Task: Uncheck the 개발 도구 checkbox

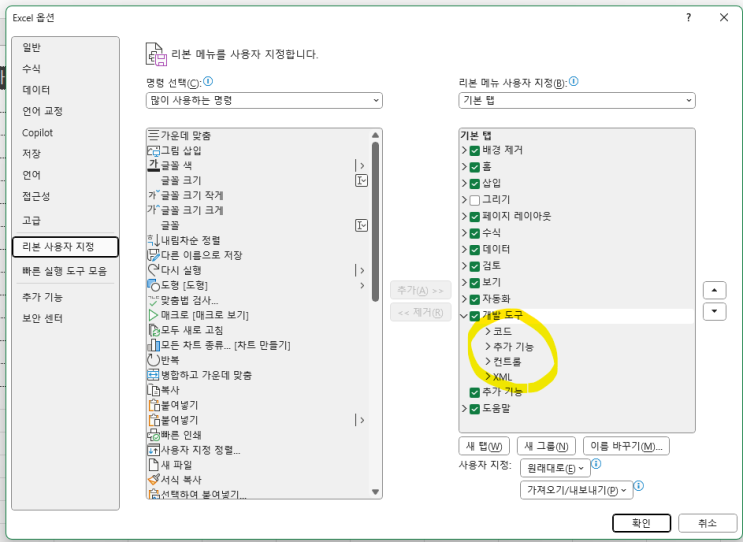Action: point(475,316)
